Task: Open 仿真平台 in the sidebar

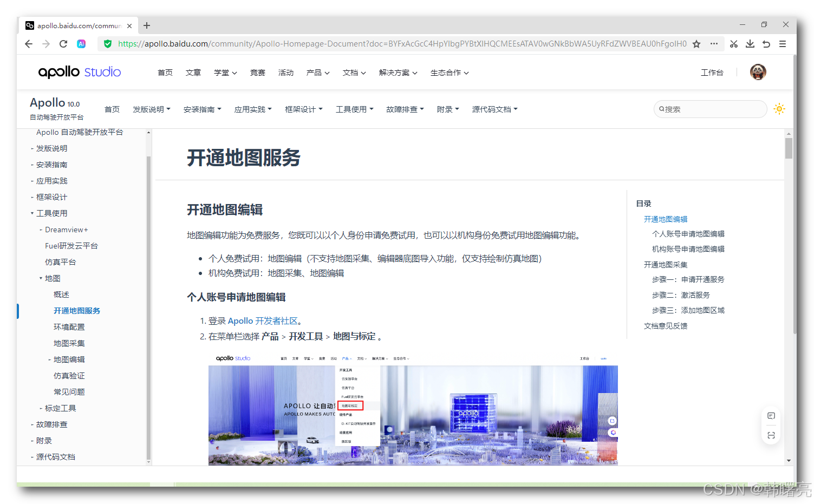Action: pyautogui.click(x=61, y=262)
